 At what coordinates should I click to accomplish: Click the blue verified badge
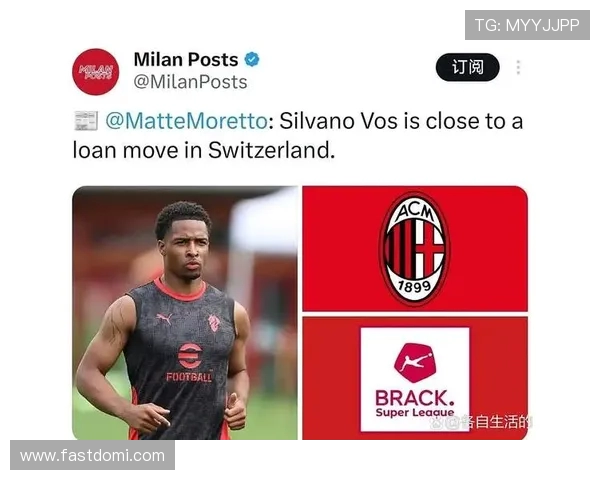[252, 59]
